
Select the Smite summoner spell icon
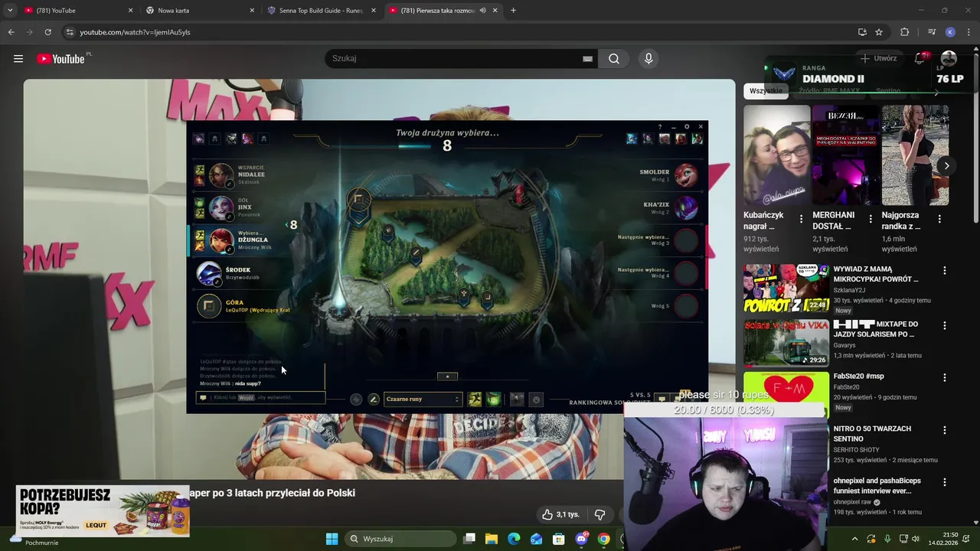pos(493,399)
